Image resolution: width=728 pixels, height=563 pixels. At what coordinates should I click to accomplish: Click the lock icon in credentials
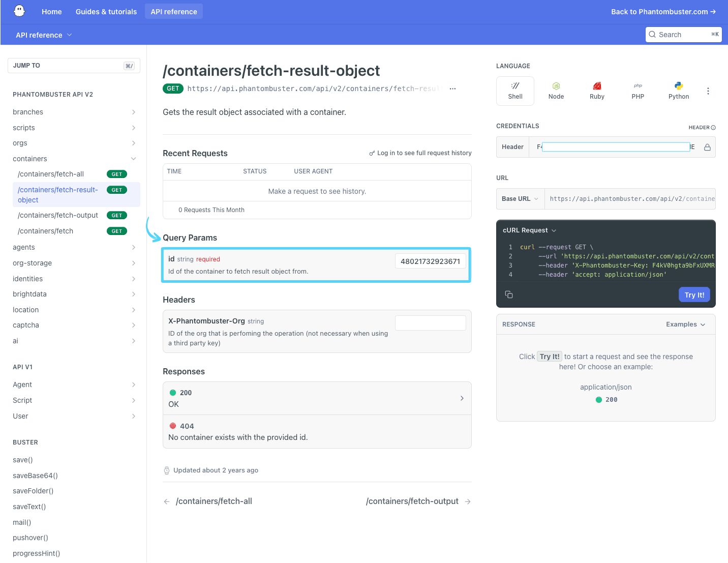pos(707,147)
